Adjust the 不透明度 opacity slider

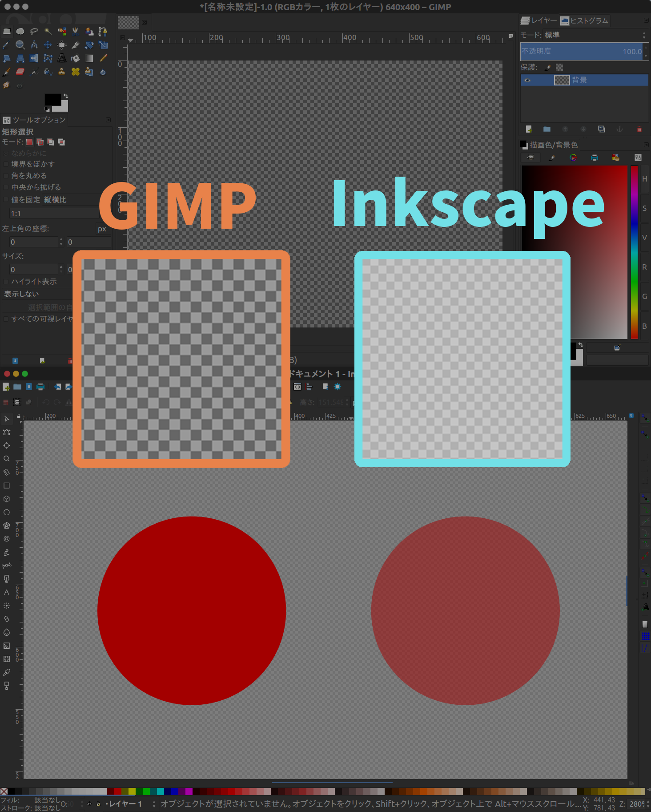(x=582, y=52)
